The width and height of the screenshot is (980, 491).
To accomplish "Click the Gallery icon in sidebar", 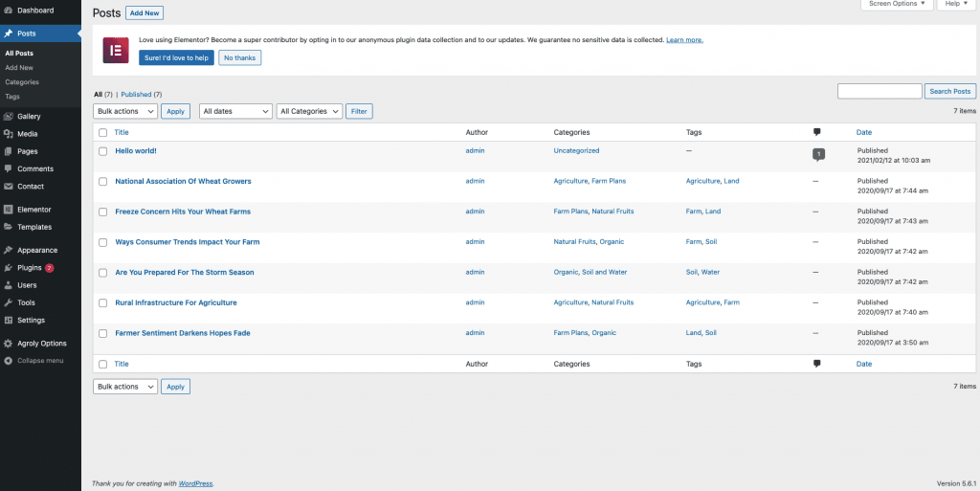I will 9,116.
